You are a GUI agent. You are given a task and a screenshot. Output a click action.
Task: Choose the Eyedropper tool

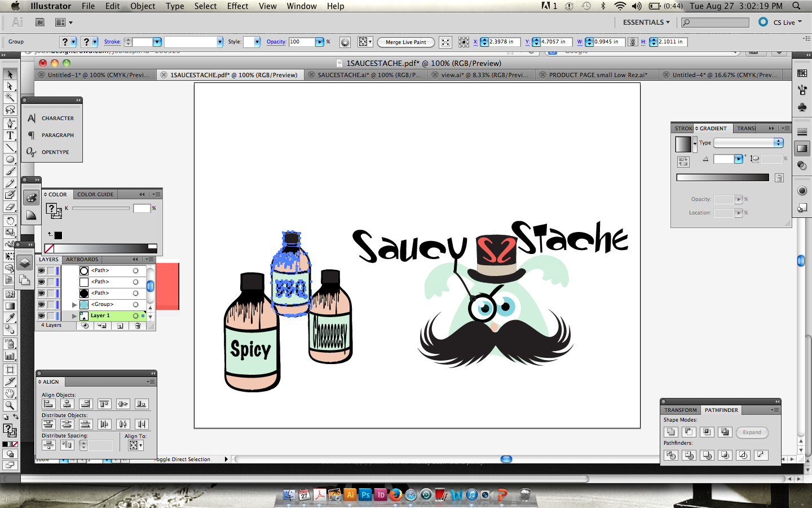coord(10,318)
